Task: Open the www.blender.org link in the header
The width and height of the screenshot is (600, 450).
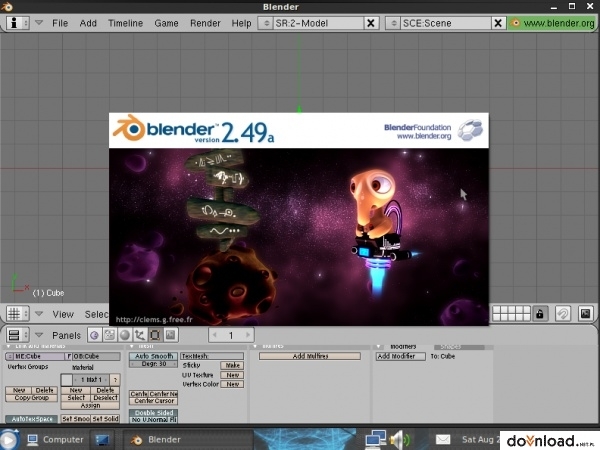Action: 553,23
